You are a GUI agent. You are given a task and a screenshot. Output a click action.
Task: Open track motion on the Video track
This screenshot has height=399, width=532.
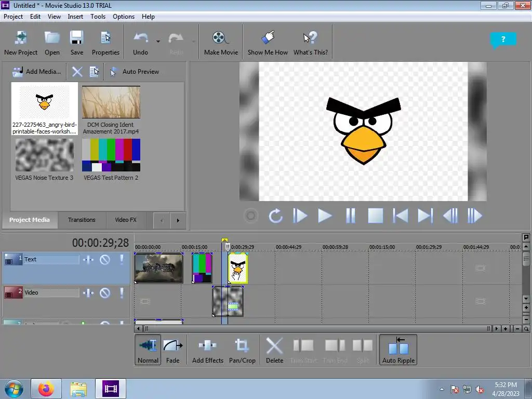click(x=88, y=293)
